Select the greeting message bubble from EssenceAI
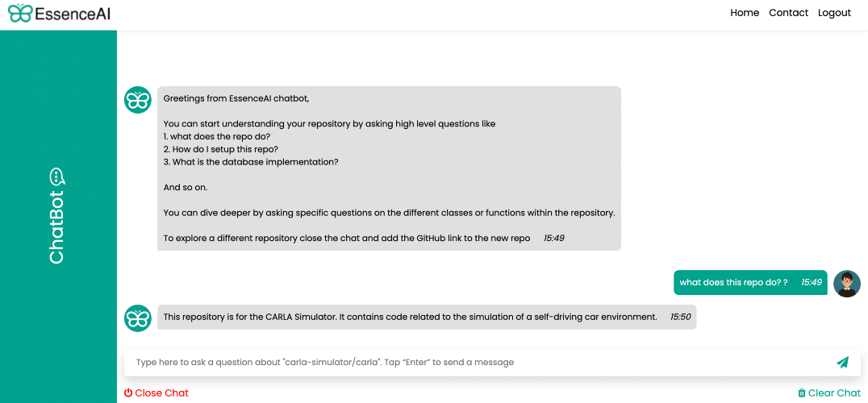 [389, 168]
